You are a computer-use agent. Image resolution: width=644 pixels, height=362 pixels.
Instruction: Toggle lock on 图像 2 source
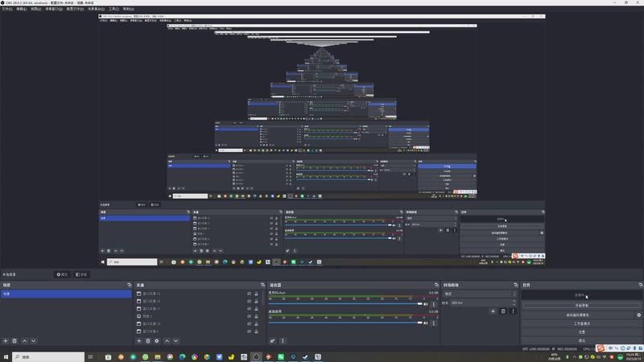[x=256, y=316]
